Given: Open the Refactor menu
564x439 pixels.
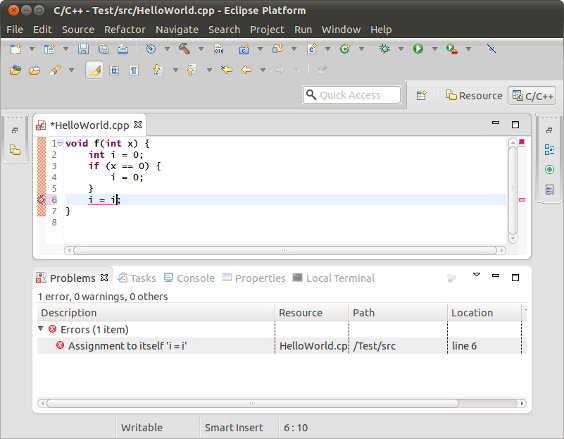Looking at the screenshot, I should coord(125,30).
